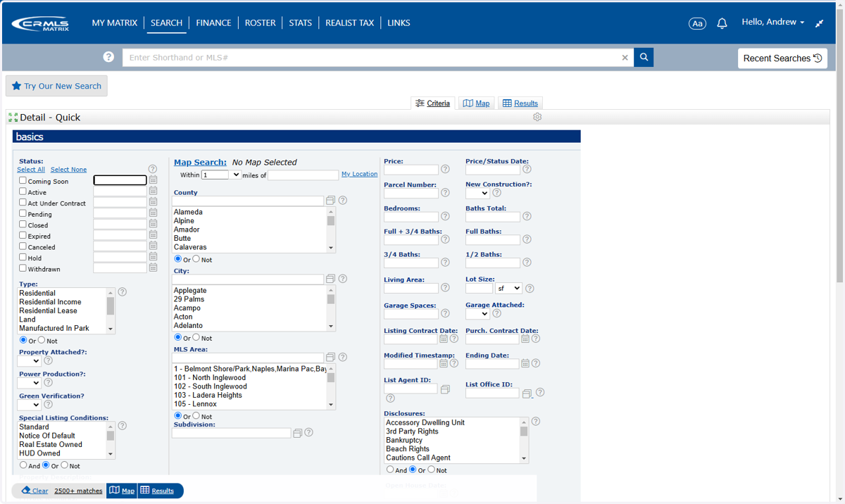Click the collapse header arrows icon
This screenshot has height=504, width=845.
point(819,23)
